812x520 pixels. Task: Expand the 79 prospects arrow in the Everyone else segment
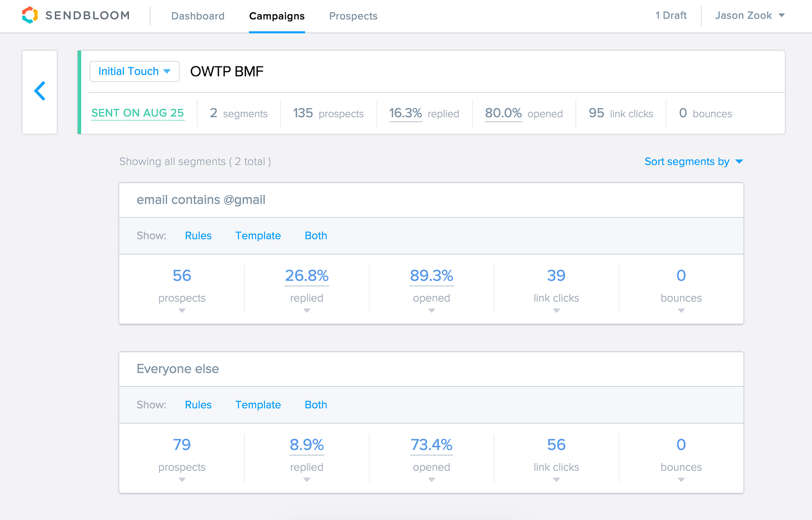click(x=182, y=479)
